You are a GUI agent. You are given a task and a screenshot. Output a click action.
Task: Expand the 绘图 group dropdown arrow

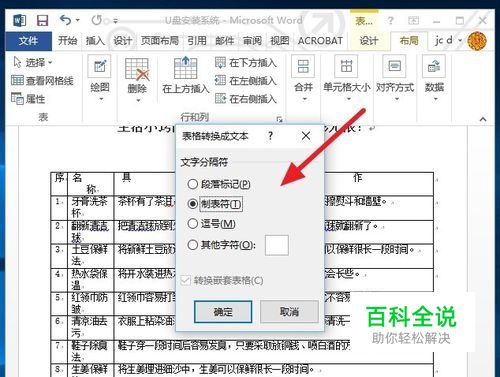(x=101, y=99)
